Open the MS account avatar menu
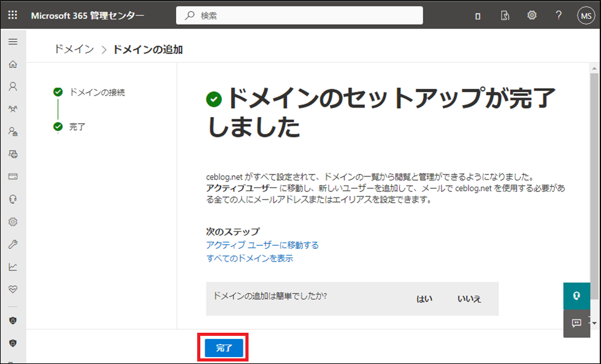Screen dimensions: 601x364 [586, 16]
